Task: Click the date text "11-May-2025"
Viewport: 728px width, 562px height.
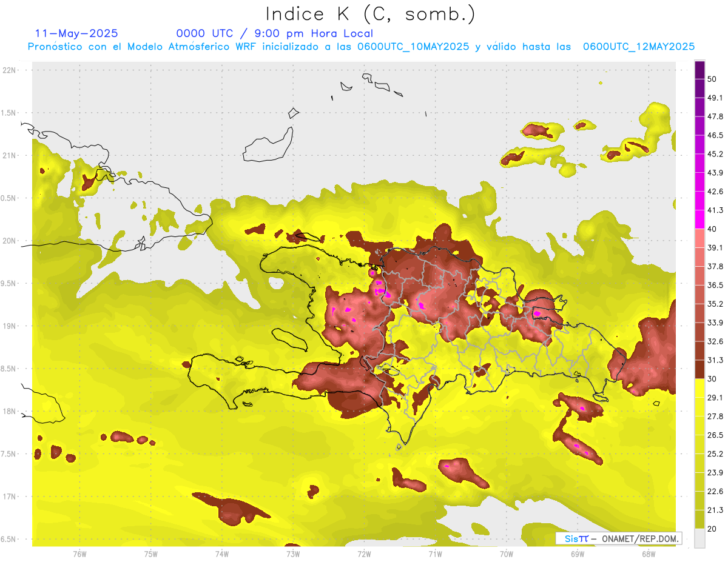Action: click(x=76, y=33)
